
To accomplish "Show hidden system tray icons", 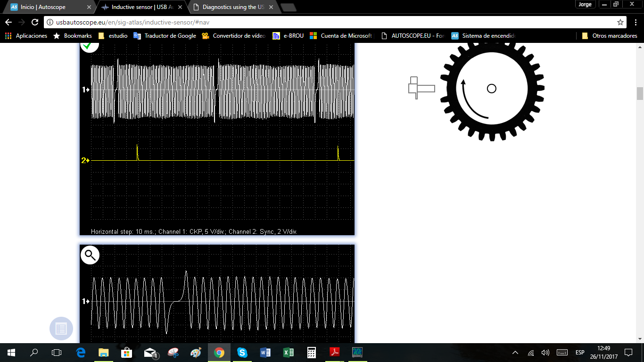I will pos(515,353).
